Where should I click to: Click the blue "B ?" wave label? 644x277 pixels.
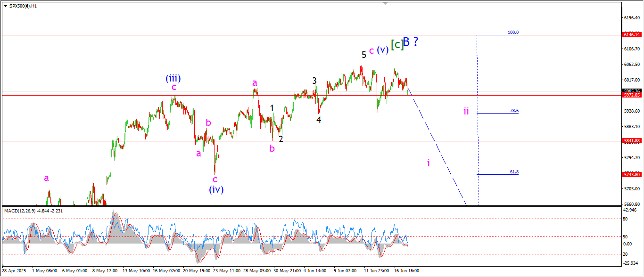pyautogui.click(x=411, y=42)
